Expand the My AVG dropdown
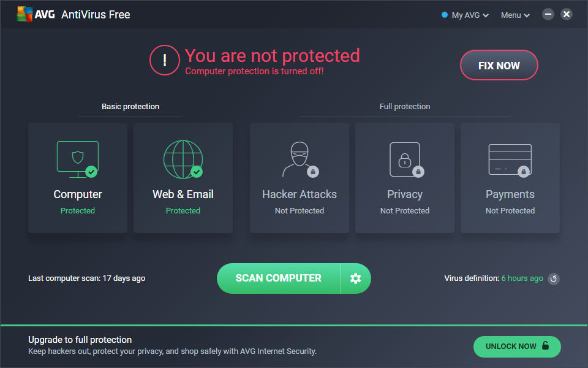The image size is (588, 368). 470,15
